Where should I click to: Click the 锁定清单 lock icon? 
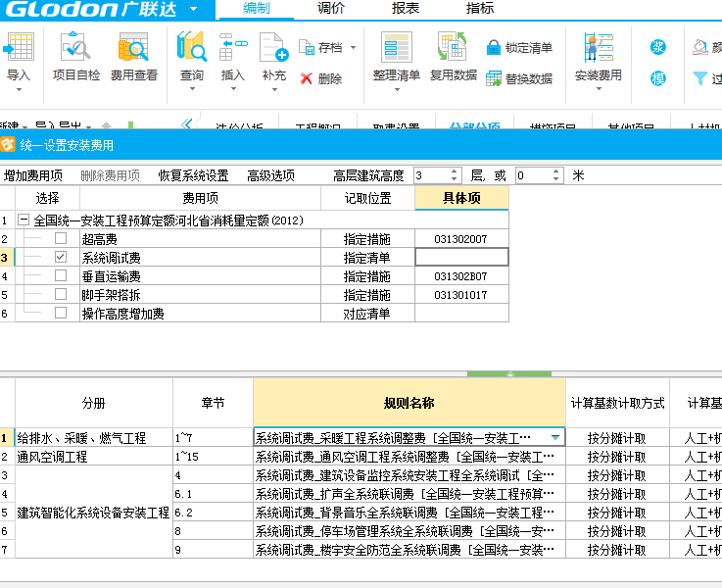[x=493, y=47]
